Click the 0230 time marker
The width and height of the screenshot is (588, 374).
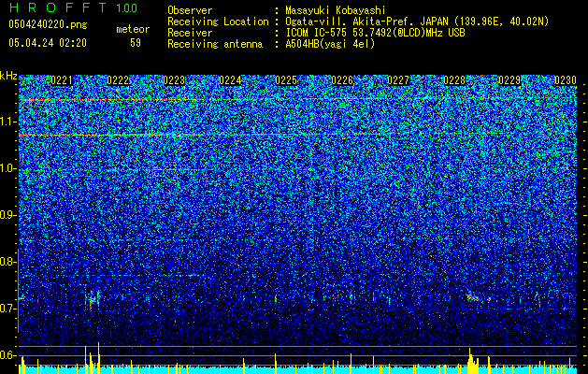pyautogui.click(x=566, y=80)
